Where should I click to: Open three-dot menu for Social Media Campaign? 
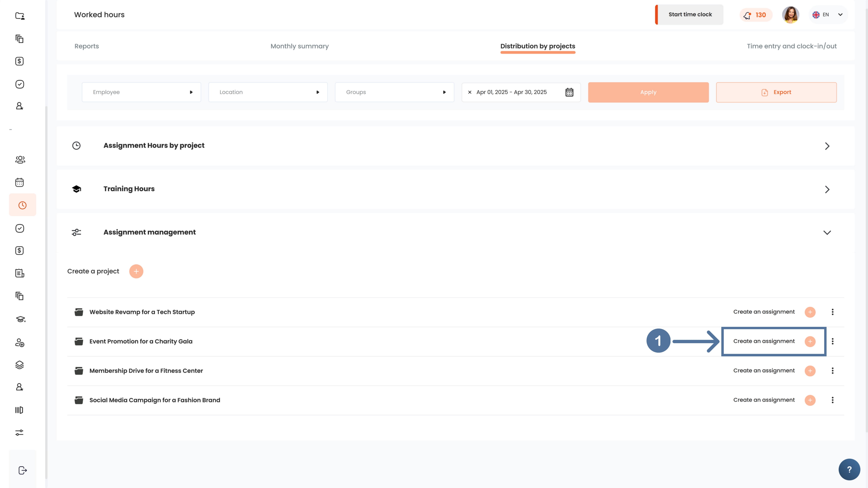click(x=833, y=400)
